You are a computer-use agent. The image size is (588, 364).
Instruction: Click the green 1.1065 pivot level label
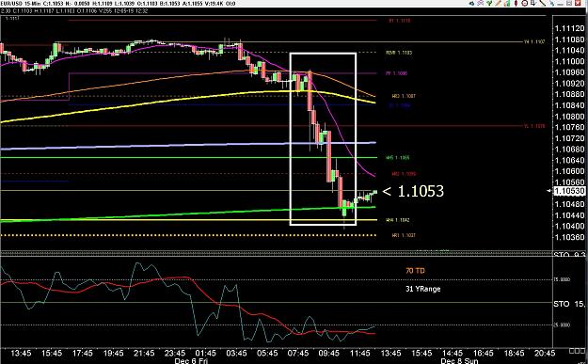coord(398,158)
